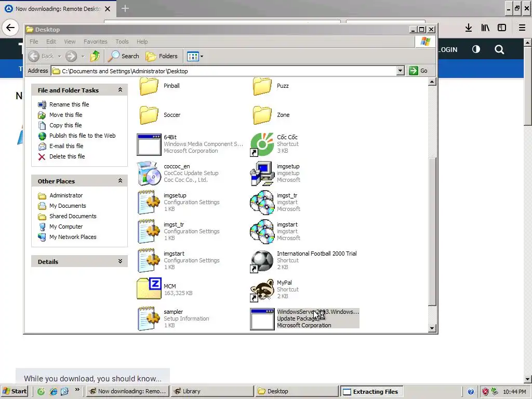This screenshot has height=399, width=532.
Task: Select the Soccer folder icon
Action: pos(149,115)
